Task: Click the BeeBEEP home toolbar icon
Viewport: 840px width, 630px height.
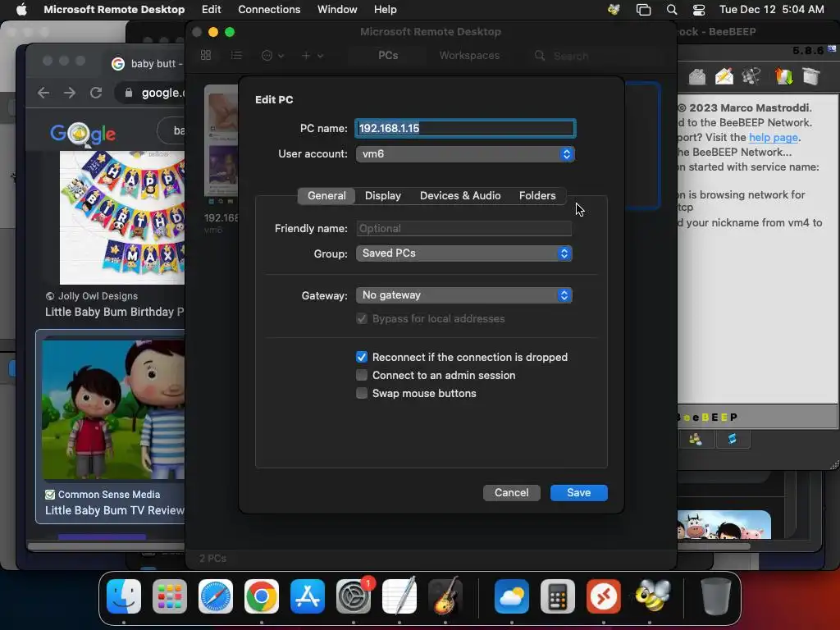Action: (696, 76)
